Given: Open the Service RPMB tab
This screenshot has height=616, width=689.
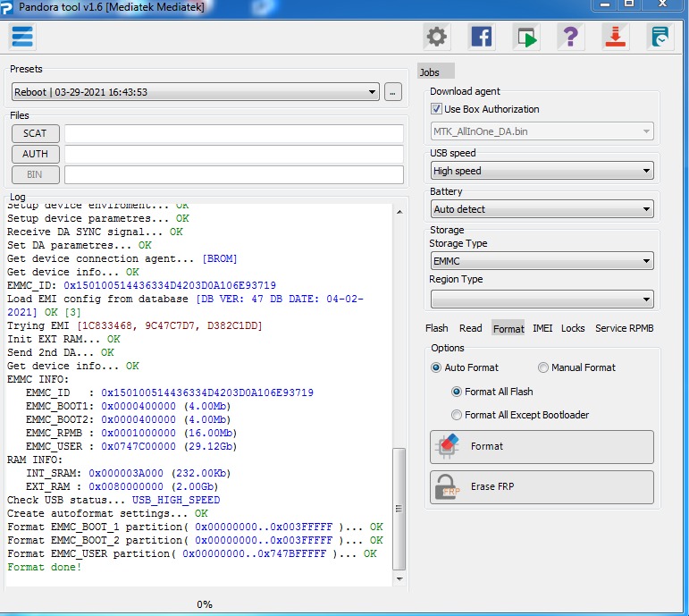Looking at the screenshot, I should click(624, 328).
